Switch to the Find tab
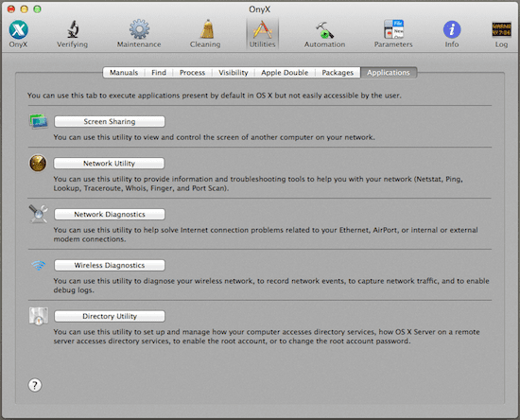 pyautogui.click(x=159, y=73)
